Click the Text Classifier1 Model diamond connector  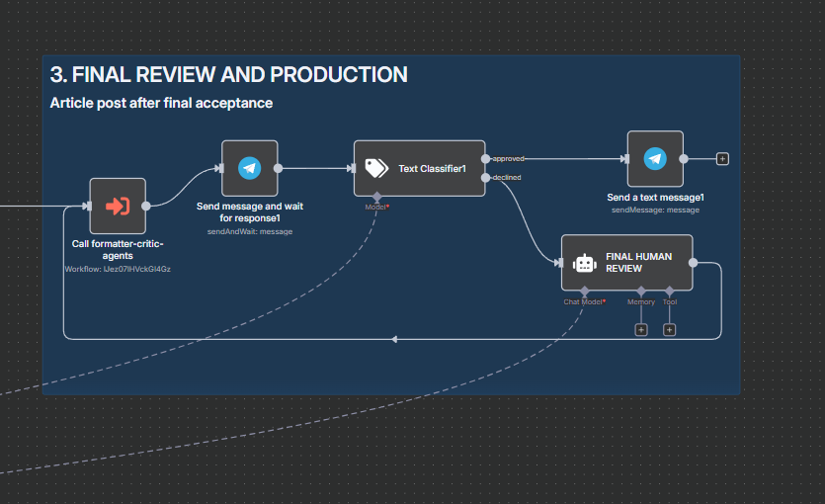point(376,197)
